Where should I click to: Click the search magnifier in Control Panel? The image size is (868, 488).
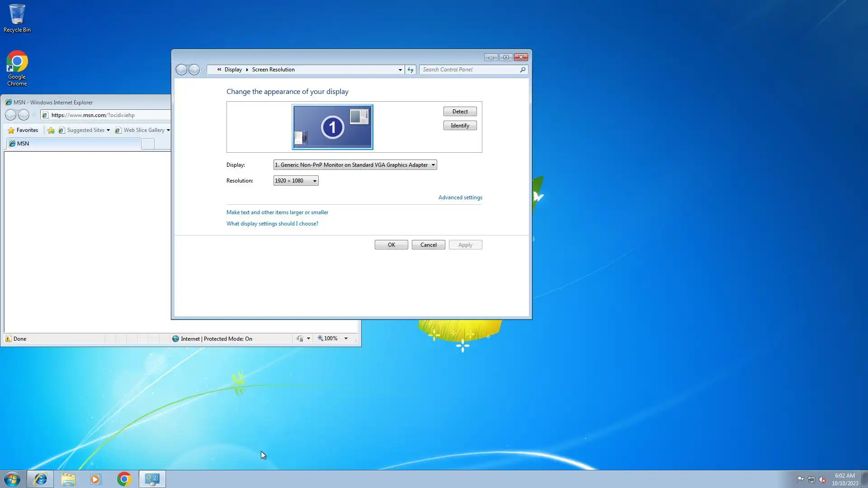click(x=523, y=70)
